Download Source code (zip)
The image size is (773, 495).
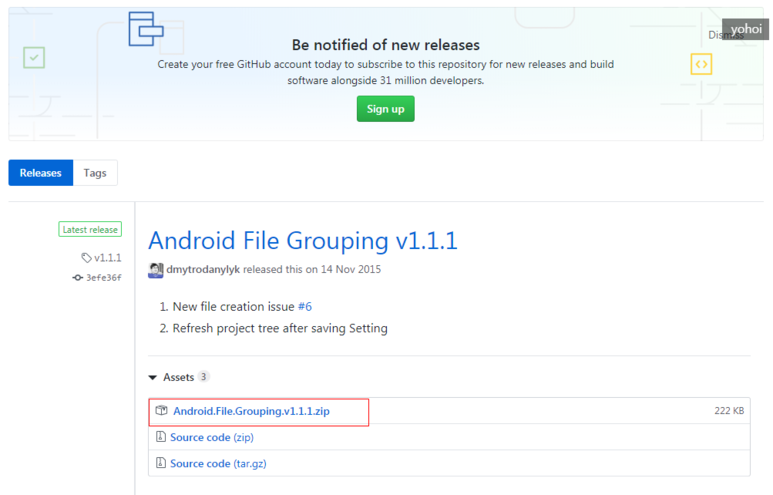point(211,437)
